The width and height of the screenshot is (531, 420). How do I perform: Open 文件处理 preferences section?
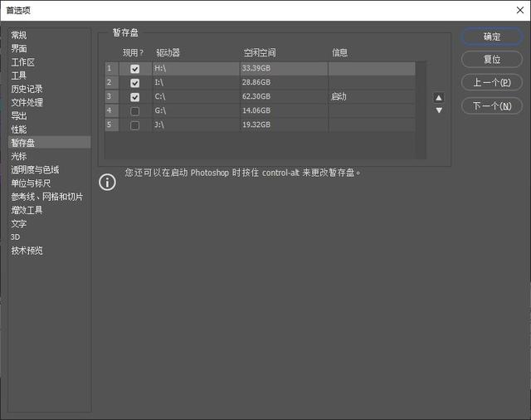click(27, 103)
